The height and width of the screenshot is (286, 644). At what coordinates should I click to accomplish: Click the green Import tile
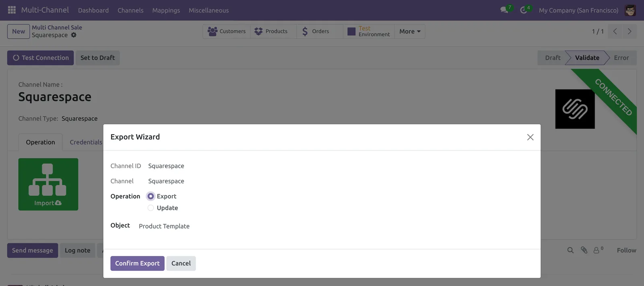point(48,184)
